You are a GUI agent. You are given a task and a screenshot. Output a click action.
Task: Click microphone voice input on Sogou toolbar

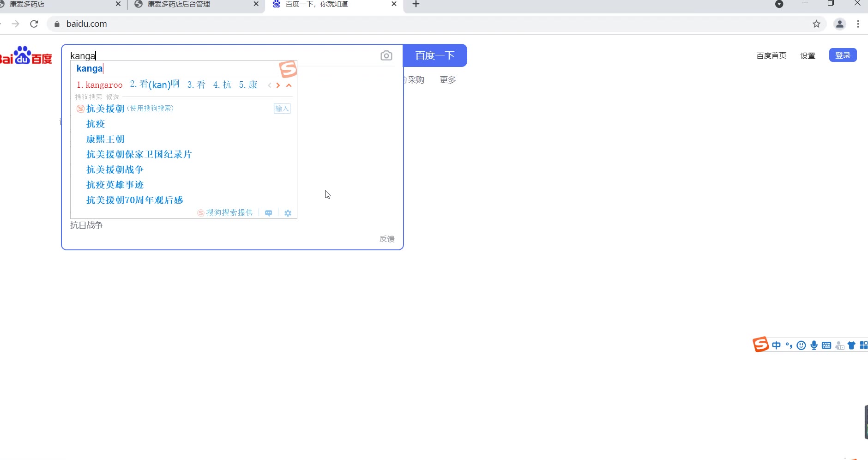[x=814, y=345]
